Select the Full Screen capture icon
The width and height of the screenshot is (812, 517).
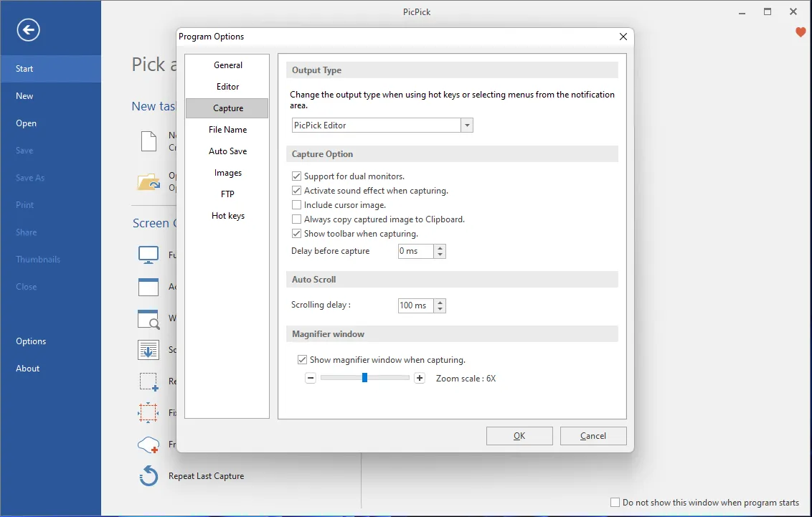tap(148, 254)
